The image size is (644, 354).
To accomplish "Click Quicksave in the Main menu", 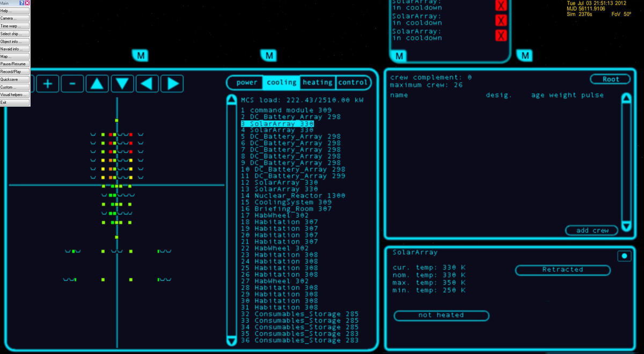I will (15, 79).
